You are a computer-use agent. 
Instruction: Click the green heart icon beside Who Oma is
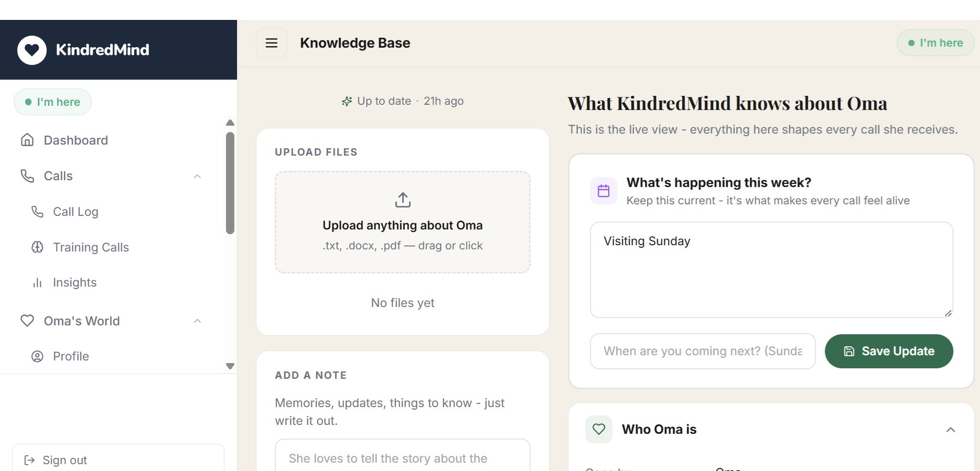[599, 429]
